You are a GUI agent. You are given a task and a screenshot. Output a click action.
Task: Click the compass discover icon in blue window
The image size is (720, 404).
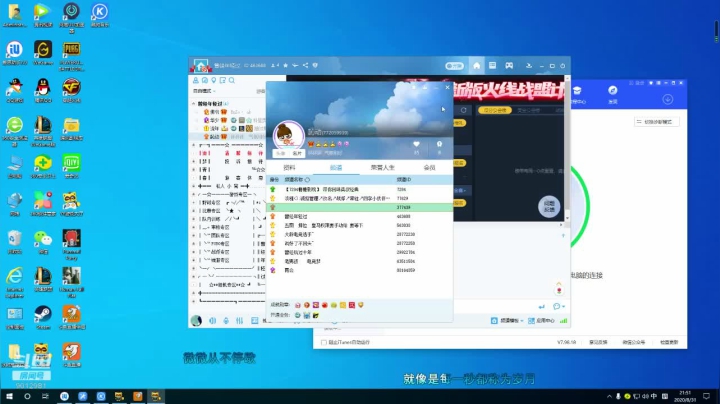613,90
